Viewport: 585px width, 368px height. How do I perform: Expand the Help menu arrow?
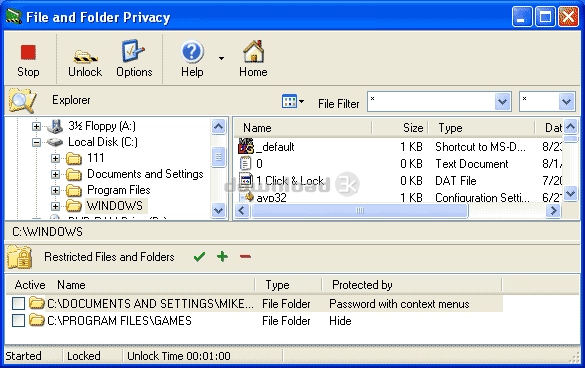(x=221, y=58)
